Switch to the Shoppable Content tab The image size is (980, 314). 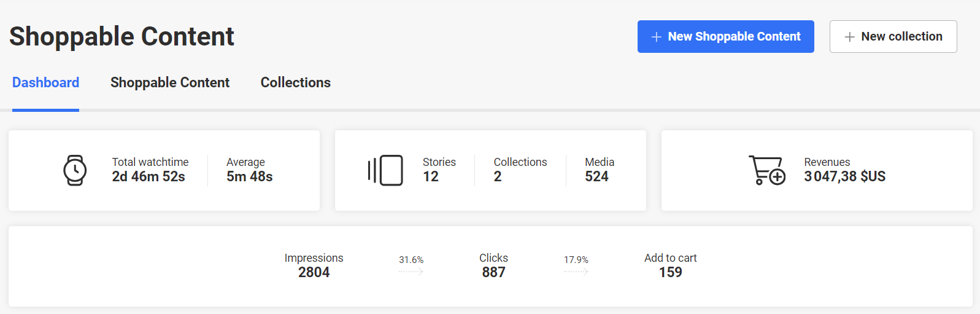click(x=170, y=82)
